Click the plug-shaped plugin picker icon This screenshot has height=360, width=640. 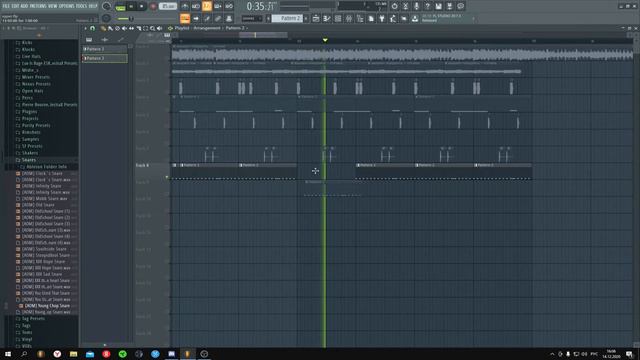tap(382, 18)
